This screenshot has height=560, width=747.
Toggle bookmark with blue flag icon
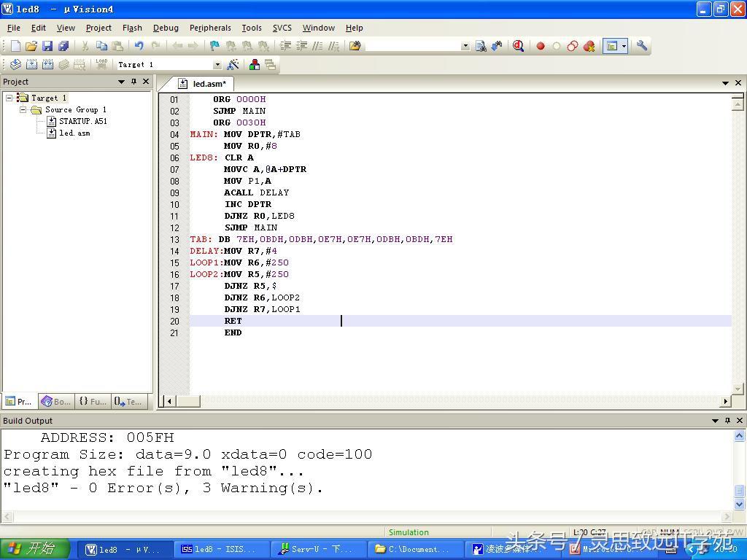214,46
